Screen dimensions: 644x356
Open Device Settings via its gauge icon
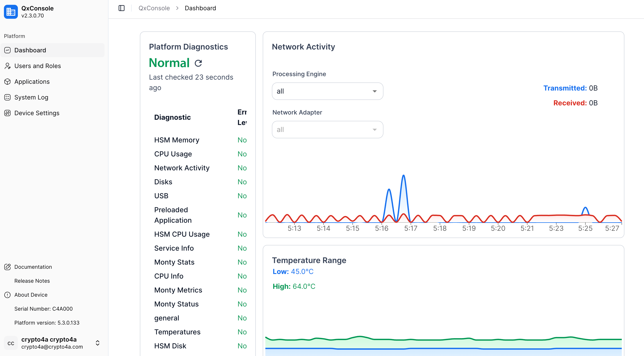click(x=7, y=113)
